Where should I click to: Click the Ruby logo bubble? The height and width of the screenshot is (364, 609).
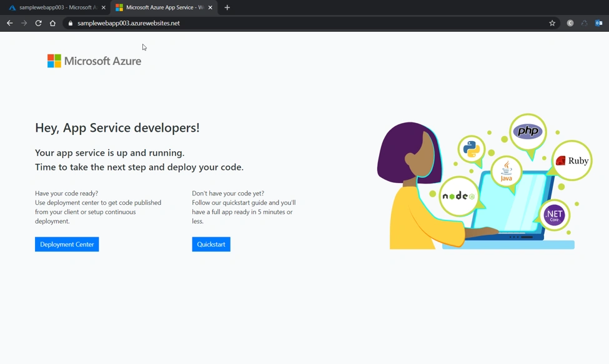(x=572, y=160)
